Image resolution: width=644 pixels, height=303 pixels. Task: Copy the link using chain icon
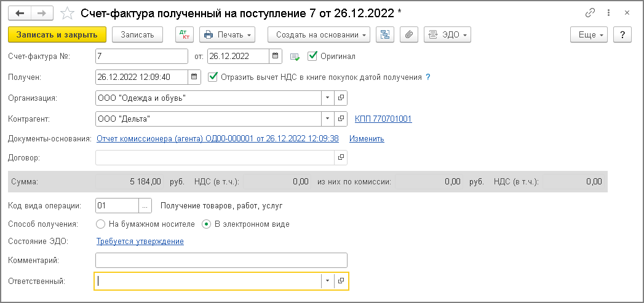pyautogui.click(x=591, y=13)
